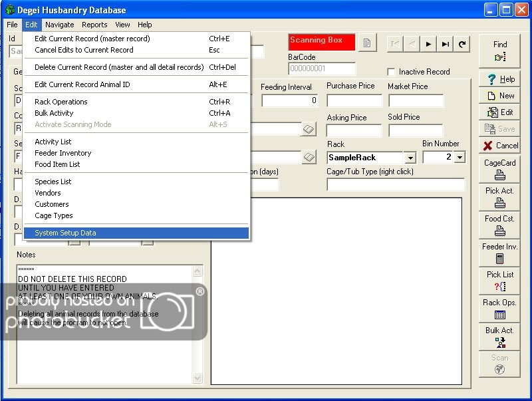Print a CageCard using the printer button
Image resolution: width=532 pixels, height=401 pixels.
[500, 170]
